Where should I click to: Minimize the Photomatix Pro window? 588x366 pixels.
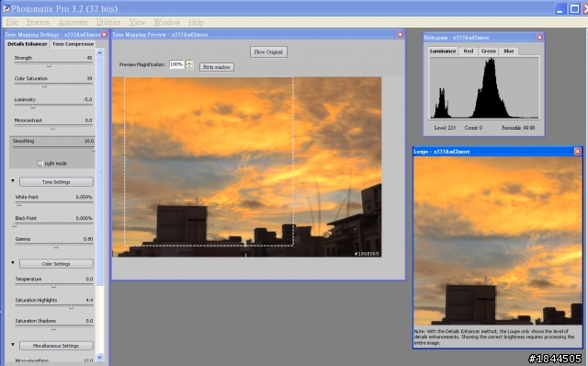coord(560,8)
